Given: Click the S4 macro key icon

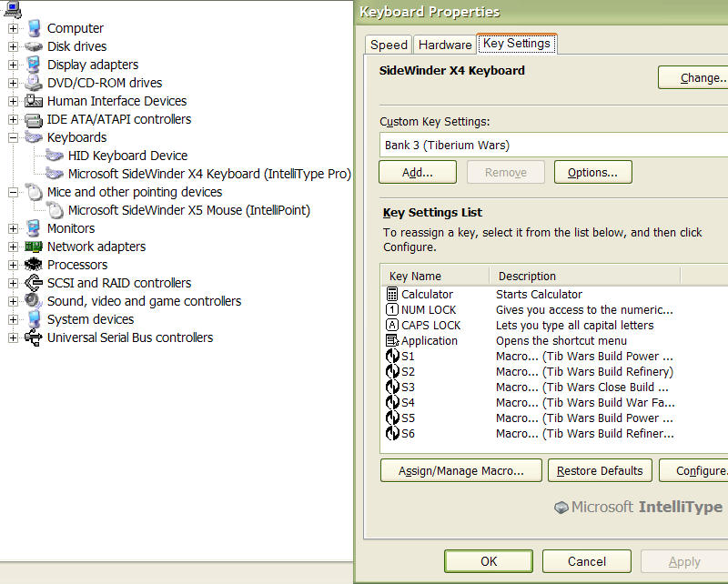Looking at the screenshot, I should [x=392, y=402].
